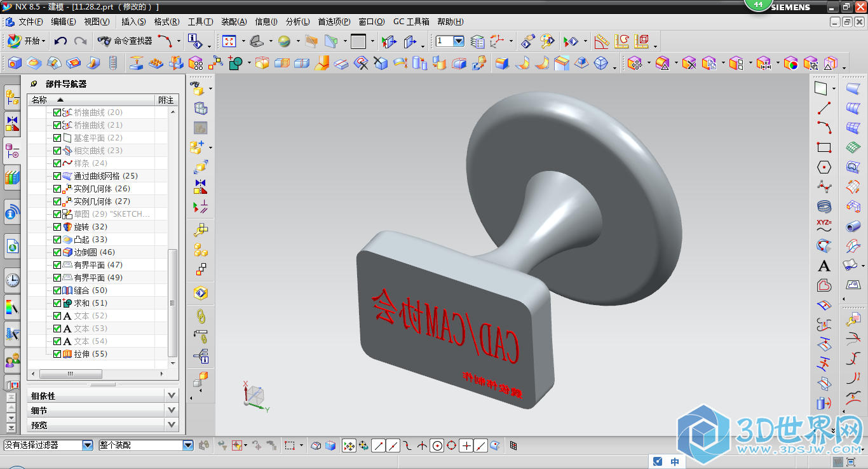Select the Law Curve XYZ= tool
Screen dimensions: 868x469
(824, 226)
